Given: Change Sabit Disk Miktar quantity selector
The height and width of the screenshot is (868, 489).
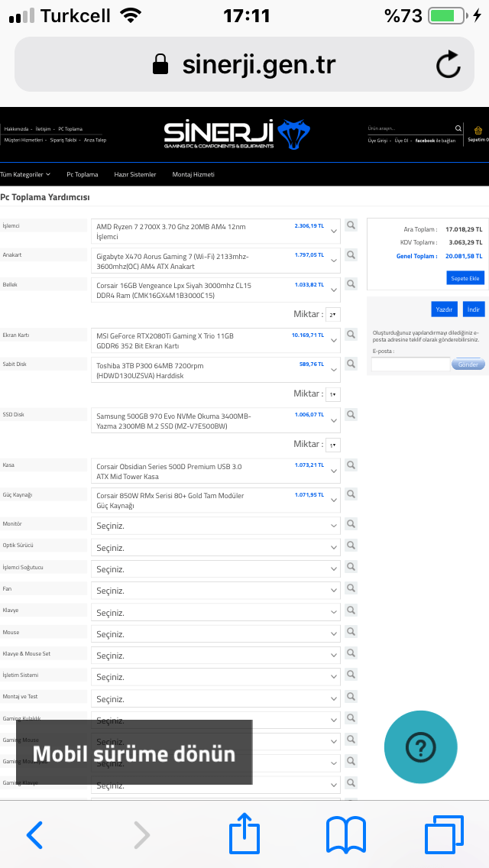Looking at the screenshot, I should pos(333,394).
